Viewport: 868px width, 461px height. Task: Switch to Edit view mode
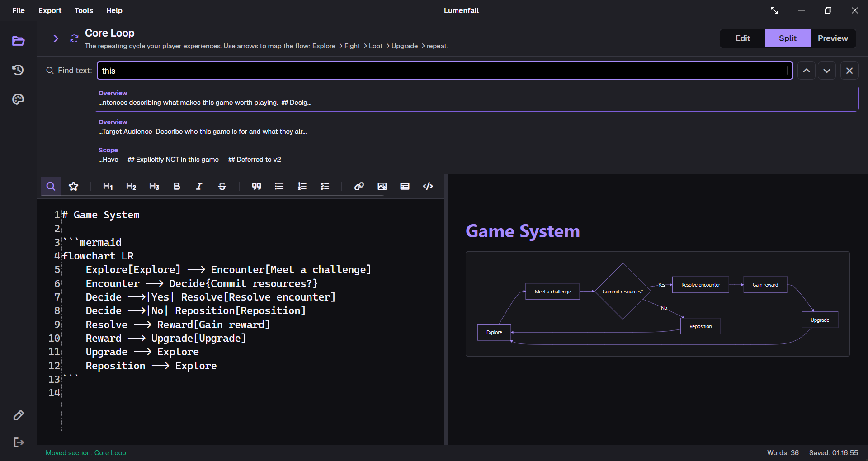pos(743,38)
